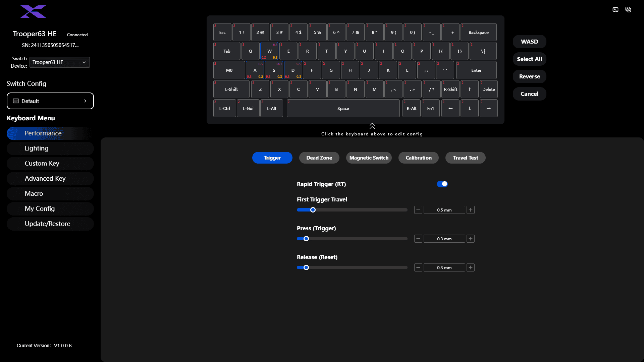Select the Backspace key on the keyboard
The image size is (644, 362).
pos(479,32)
